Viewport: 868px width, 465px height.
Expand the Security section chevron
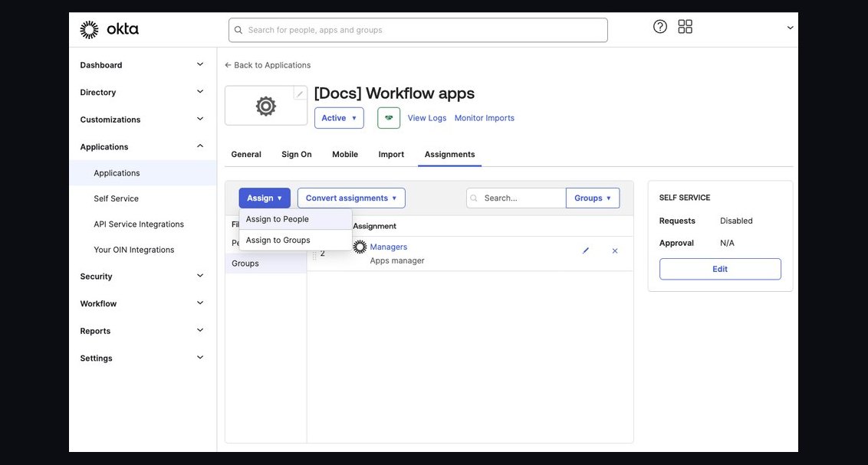click(200, 276)
